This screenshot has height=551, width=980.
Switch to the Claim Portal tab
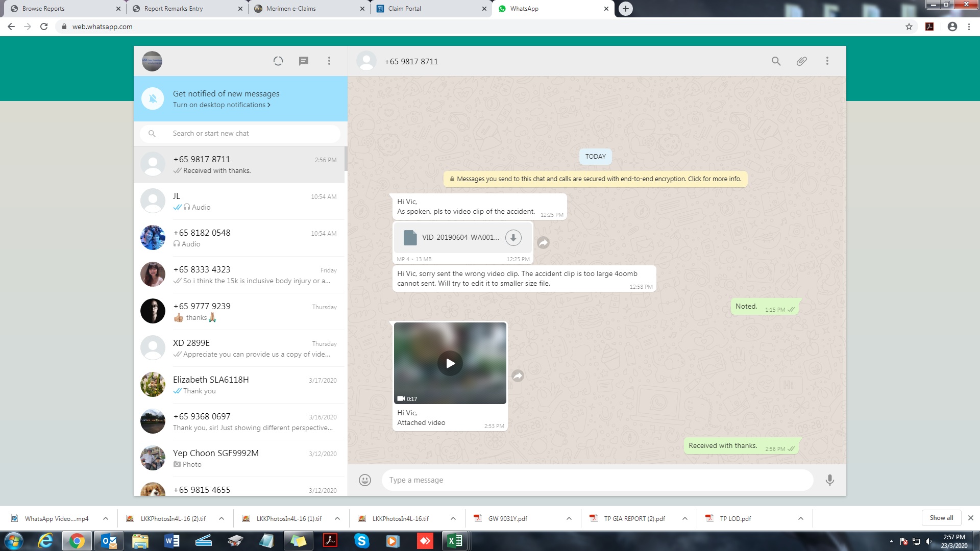coord(404,9)
